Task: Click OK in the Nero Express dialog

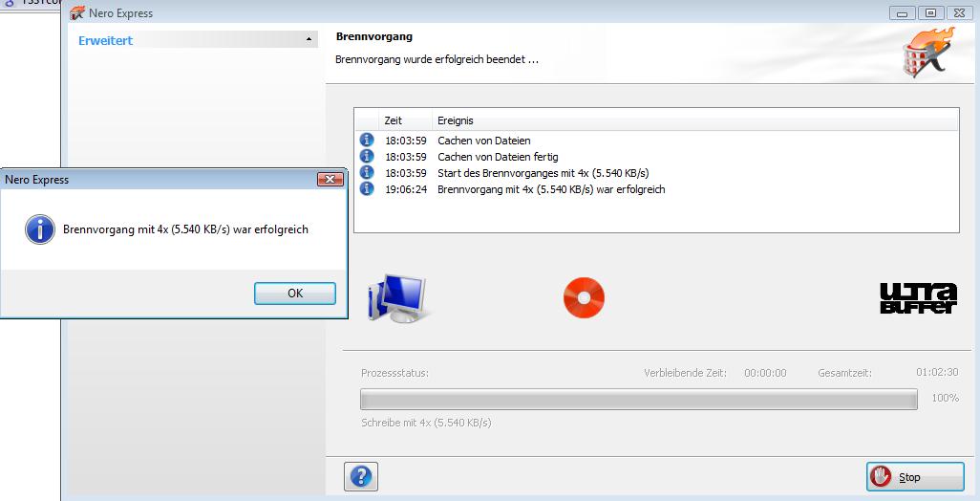Action: [295, 294]
